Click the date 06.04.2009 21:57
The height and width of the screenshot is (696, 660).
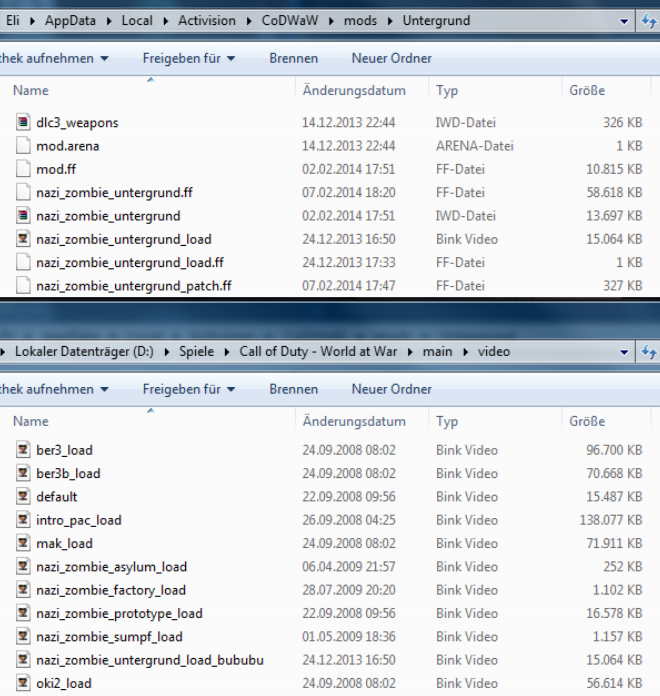pyautogui.click(x=348, y=566)
